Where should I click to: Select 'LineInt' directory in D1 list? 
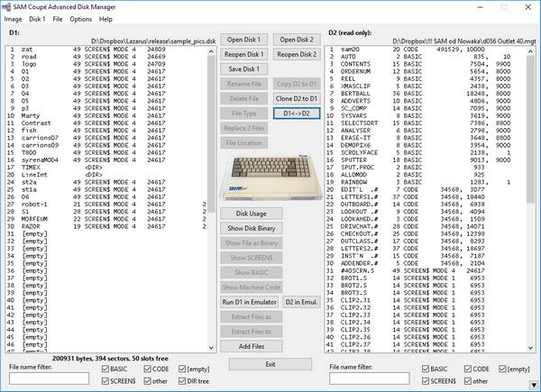tap(106, 175)
